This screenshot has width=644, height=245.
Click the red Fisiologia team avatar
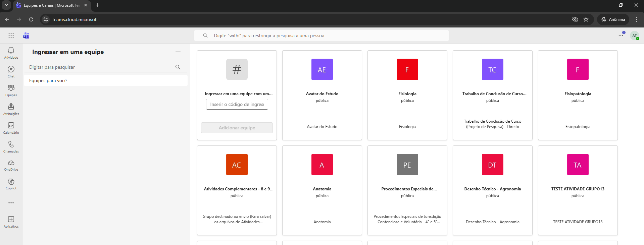(407, 69)
